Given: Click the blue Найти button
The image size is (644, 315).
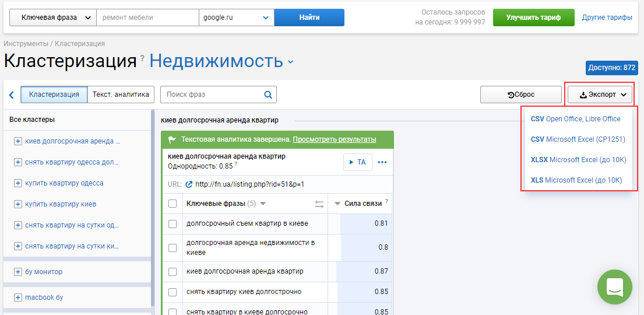Looking at the screenshot, I should point(309,17).
